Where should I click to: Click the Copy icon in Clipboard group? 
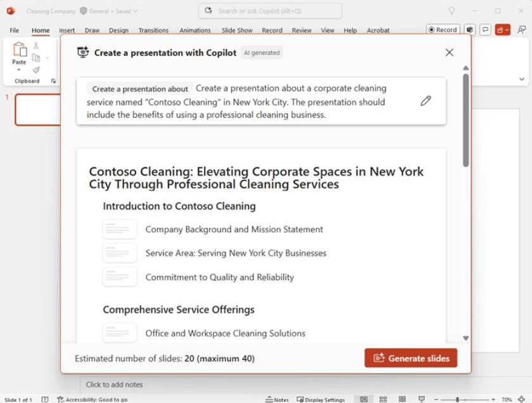(36, 58)
